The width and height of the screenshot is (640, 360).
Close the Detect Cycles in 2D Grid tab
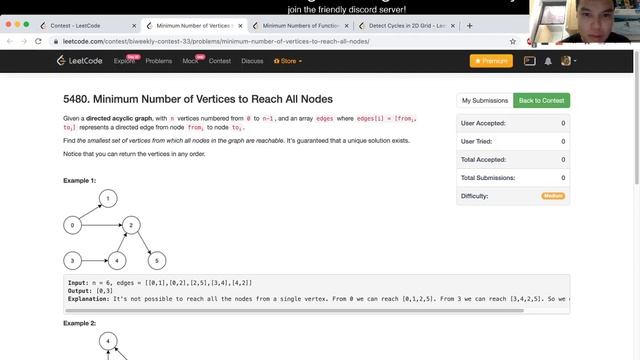[453, 26]
